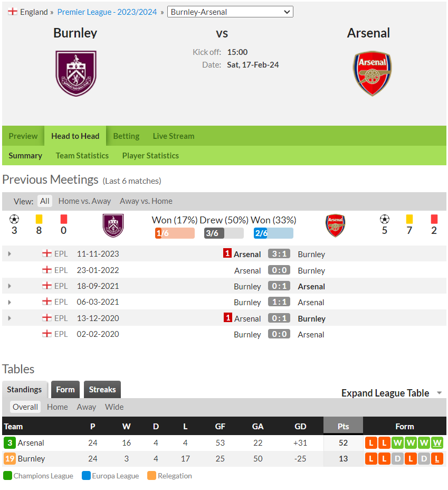Click the large Arsenal club badge
The width and height of the screenshot is (448, 490).
pos(372,73)
